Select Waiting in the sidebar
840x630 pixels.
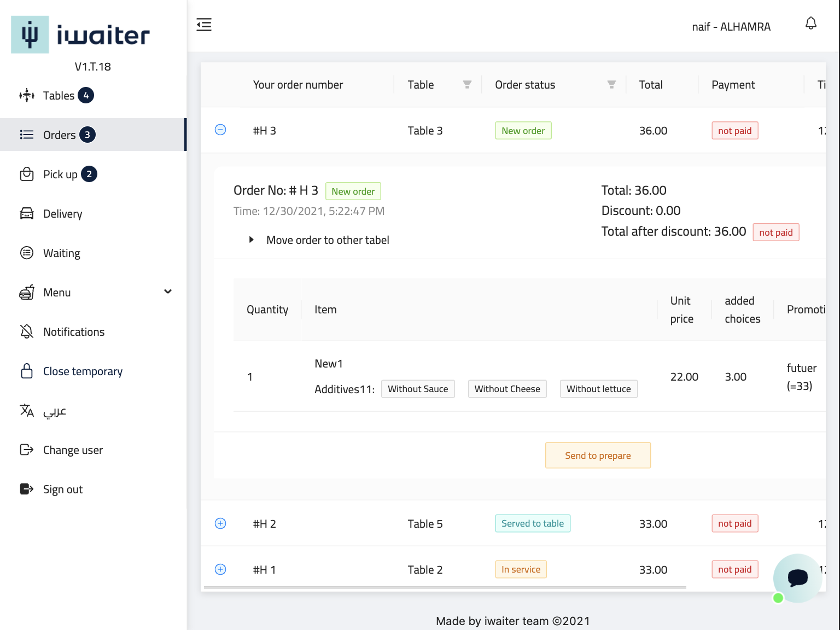pyautogui.click(x=61, y=253)
